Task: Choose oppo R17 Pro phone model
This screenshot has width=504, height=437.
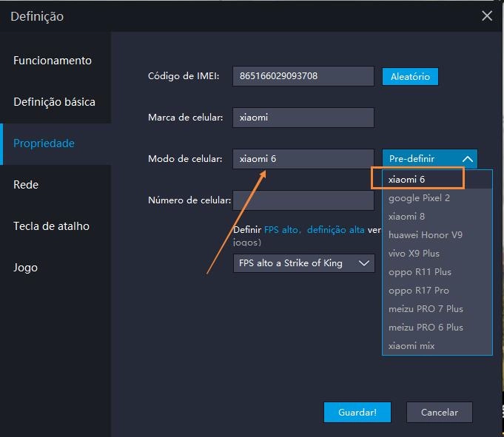Action: pos(418,291)
